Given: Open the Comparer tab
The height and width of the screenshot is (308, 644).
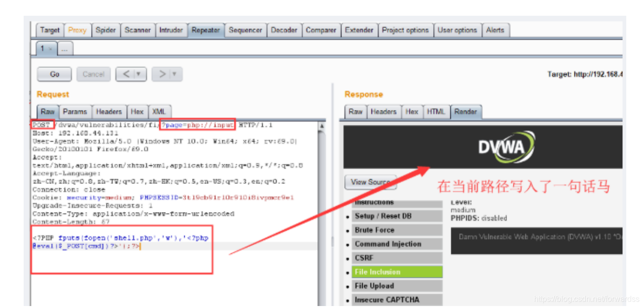Looking at the screenshot, I should [x=321, y=31].
